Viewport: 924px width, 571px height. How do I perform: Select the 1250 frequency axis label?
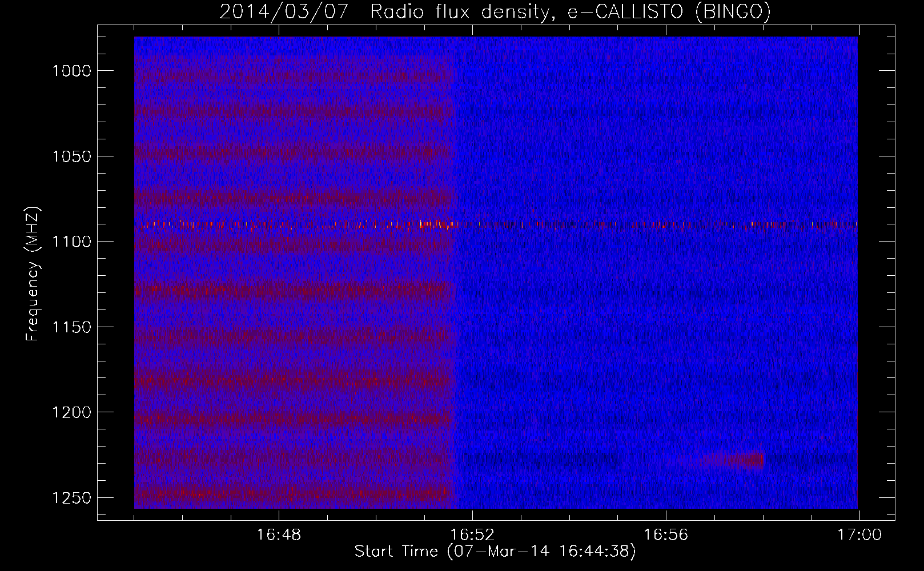71,498
